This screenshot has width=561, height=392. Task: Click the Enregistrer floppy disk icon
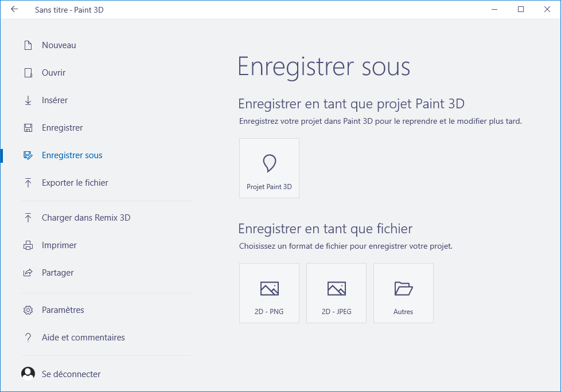click(x=28, y=128)
